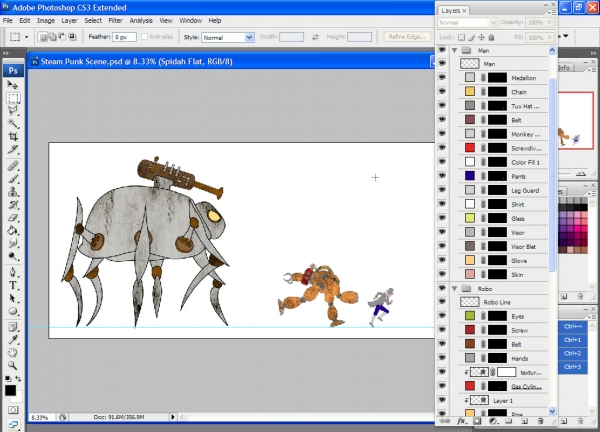
Task: Click the zoom percentage field 8.33%
Action: [40, 417]
